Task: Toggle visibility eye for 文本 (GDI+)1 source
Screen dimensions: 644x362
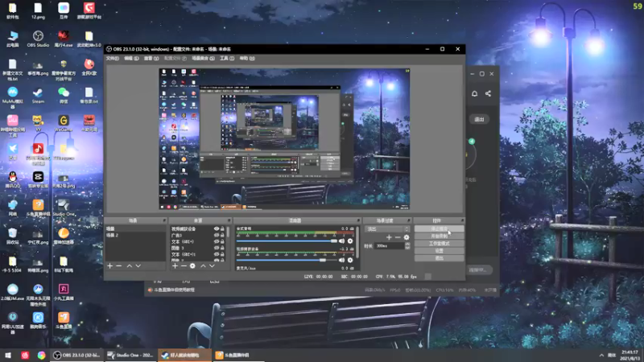Action: click(217, 254)
